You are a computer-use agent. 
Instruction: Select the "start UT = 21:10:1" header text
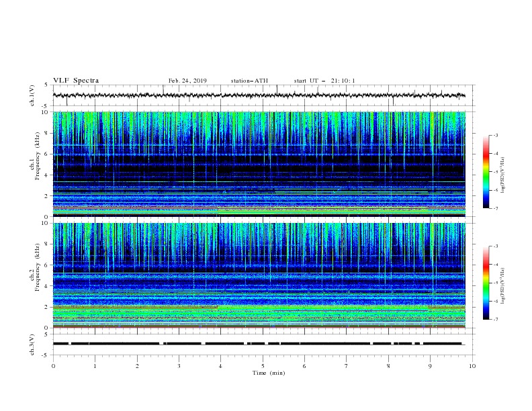pyautogui.click(x=324, y=81)
